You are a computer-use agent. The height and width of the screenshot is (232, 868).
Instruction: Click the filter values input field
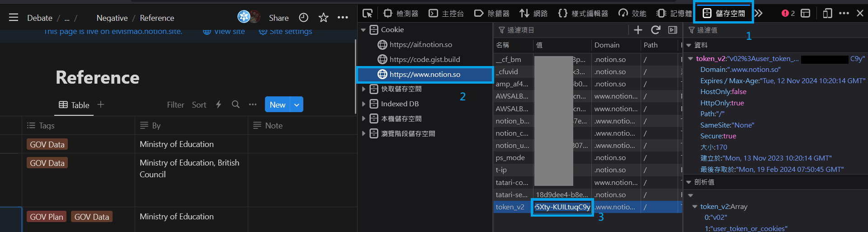775,30
